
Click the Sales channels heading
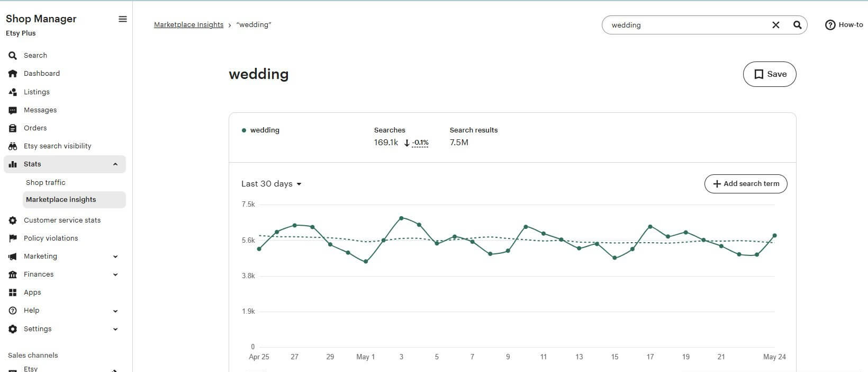point(33,356)
